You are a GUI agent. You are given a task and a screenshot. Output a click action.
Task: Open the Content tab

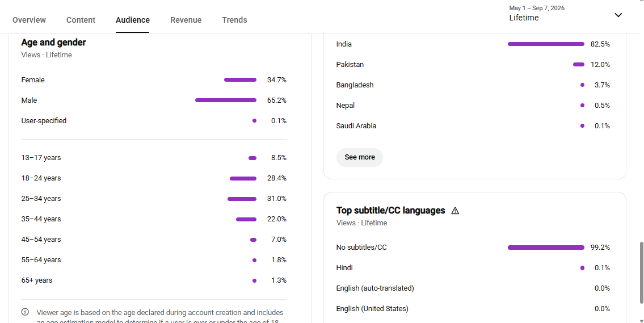(81, 20)
